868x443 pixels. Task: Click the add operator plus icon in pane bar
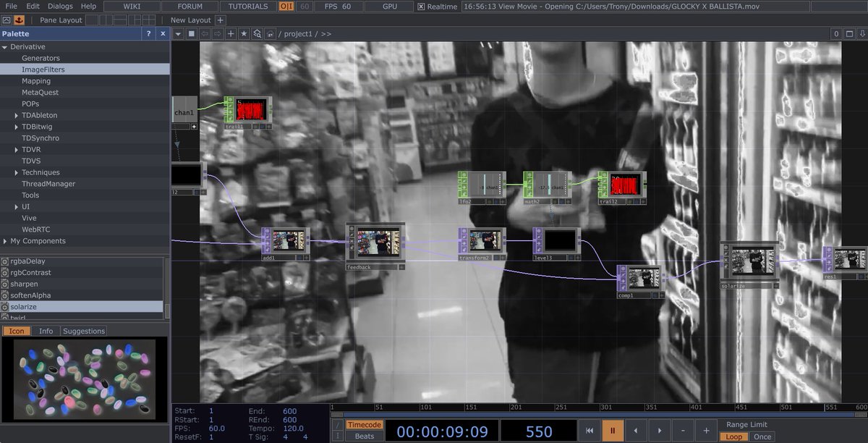(x=231, y=34)
